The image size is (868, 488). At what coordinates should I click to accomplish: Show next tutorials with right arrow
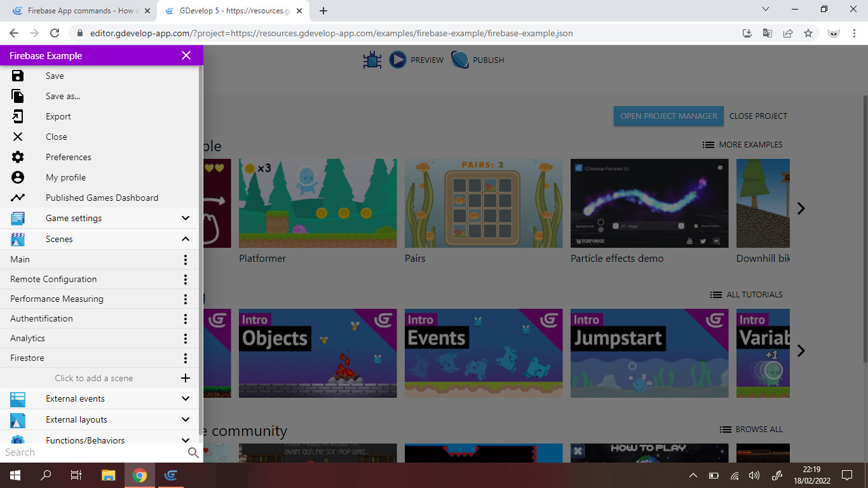[x=801, y=351]
